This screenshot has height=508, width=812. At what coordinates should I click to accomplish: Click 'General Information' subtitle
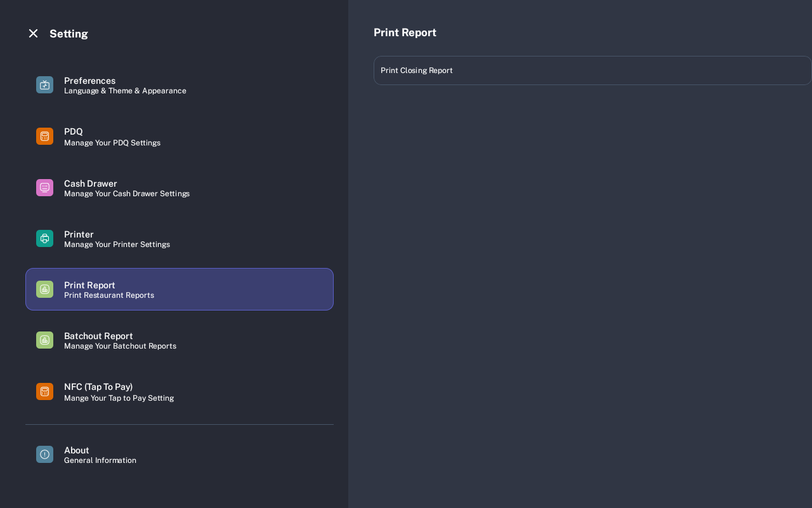pos(100,460)
